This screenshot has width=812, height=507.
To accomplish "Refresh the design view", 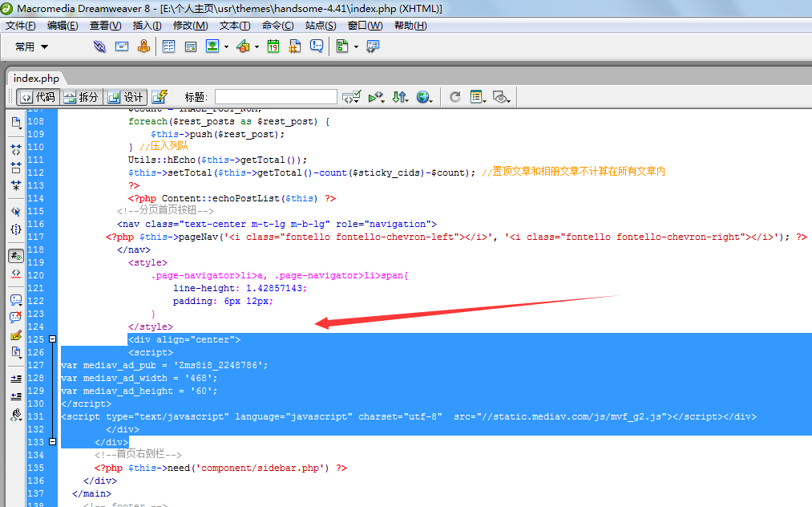I will (x=455, y=97).
